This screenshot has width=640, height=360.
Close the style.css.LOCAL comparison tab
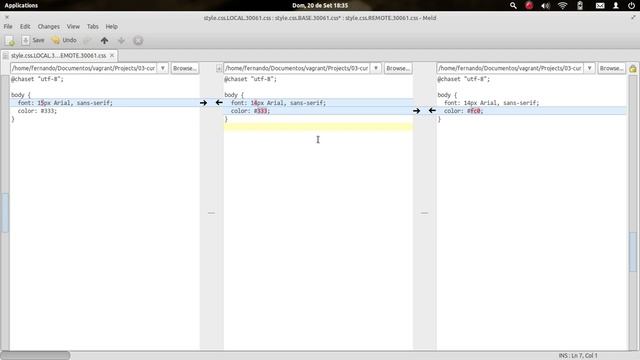coord(112,55)
